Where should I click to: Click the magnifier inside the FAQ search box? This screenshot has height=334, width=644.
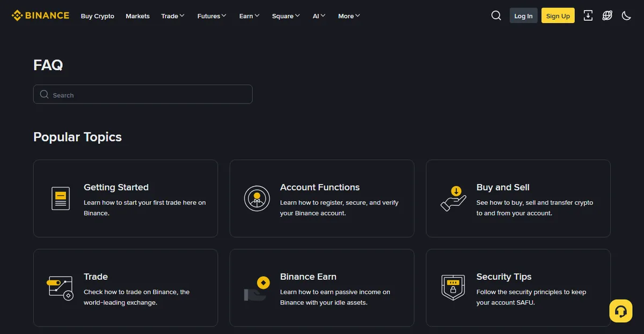[x=44, y=94]
